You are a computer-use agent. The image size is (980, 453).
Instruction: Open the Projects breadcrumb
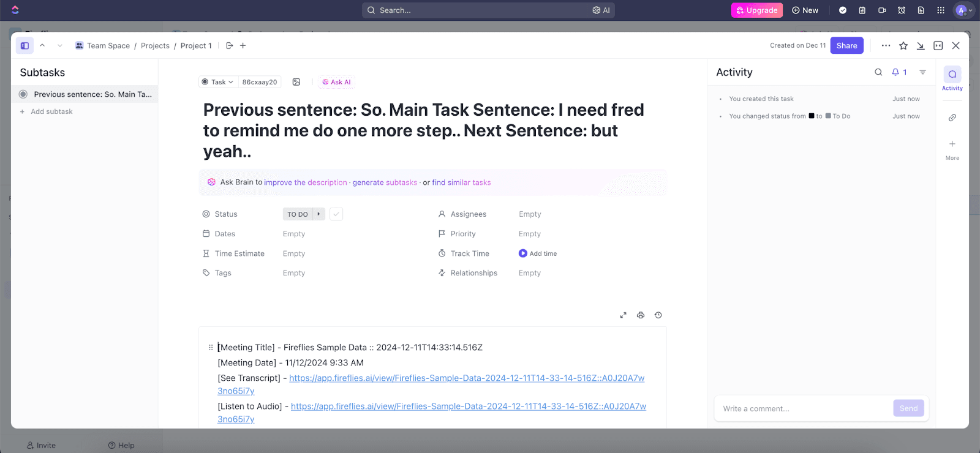(x=155, y=46)
